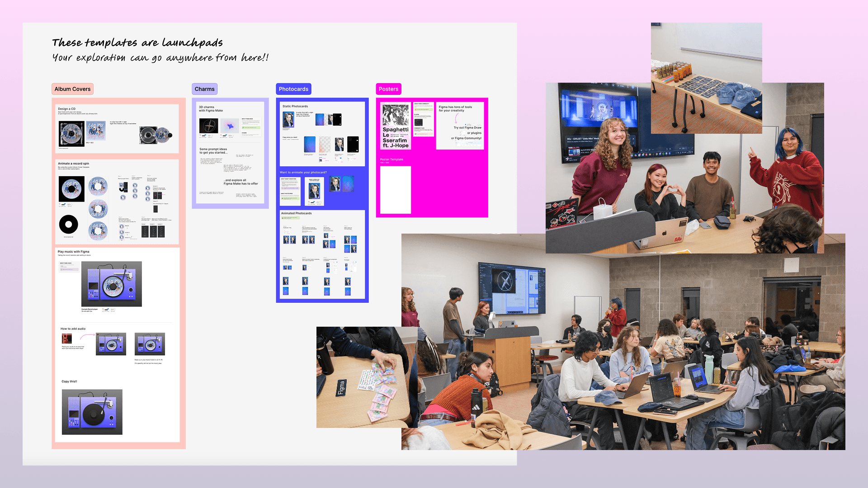This screenshot has height=488, width=868.
Task: Select the Charms section label
Action: click(x=204, y=89)
